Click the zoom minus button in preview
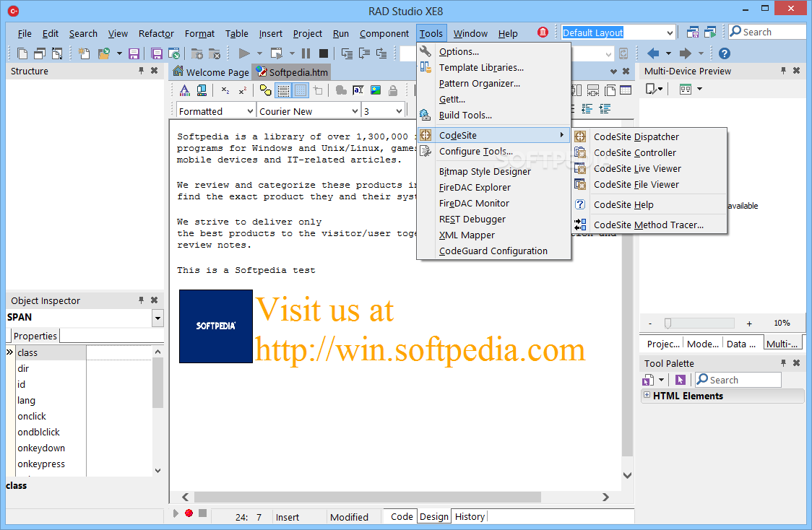Viewport: 812px width, 530px height. 650,323
